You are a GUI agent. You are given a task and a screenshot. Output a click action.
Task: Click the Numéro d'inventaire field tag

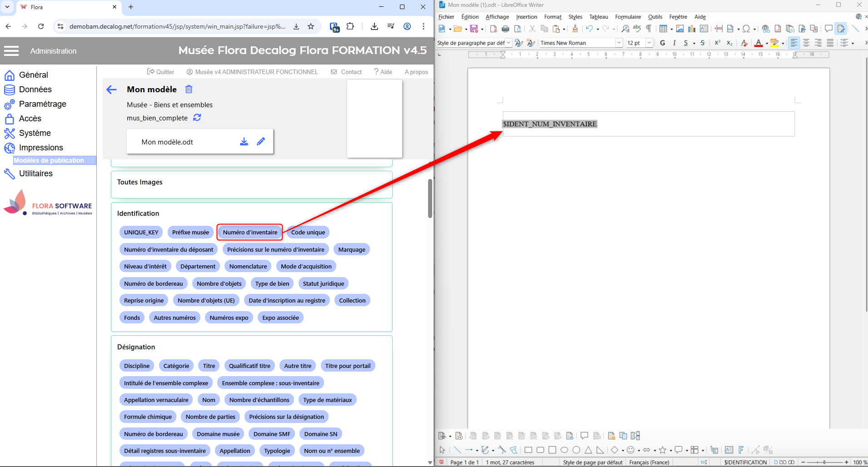coord(249,232)
